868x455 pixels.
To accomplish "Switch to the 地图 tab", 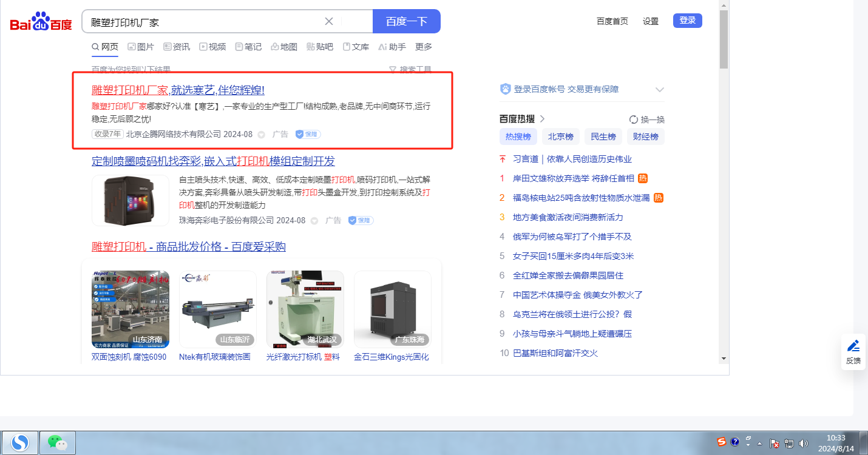I will [284, 47].
